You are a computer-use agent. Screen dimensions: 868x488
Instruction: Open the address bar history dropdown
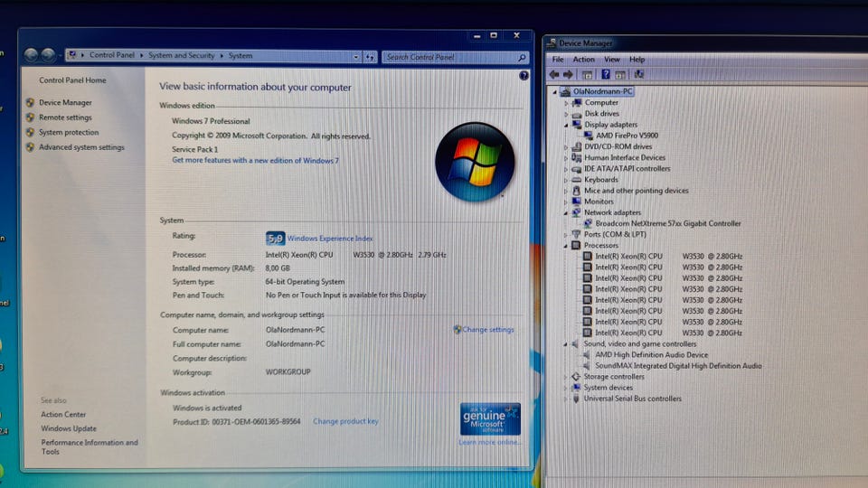point(356,56)
